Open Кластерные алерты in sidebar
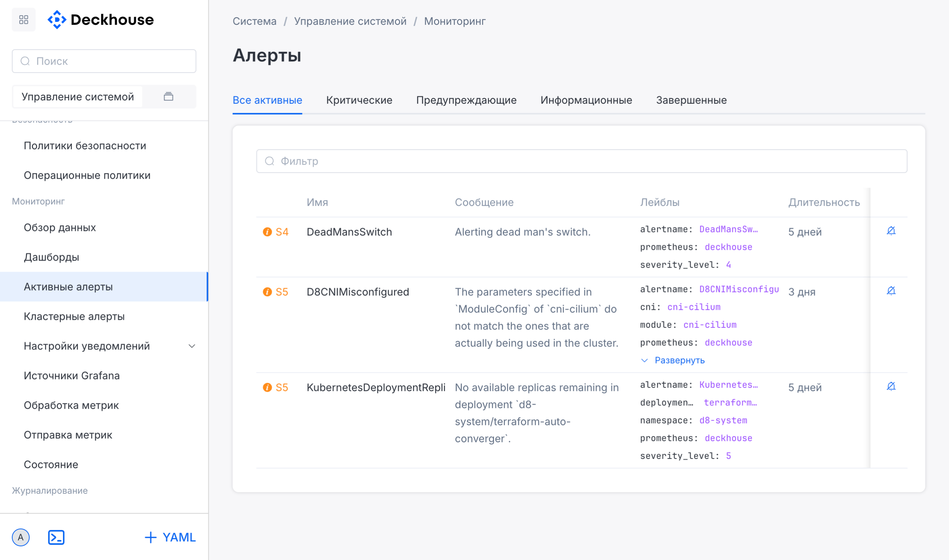The width and height of the screenshot is (949, 560). (x=74, y=316)
